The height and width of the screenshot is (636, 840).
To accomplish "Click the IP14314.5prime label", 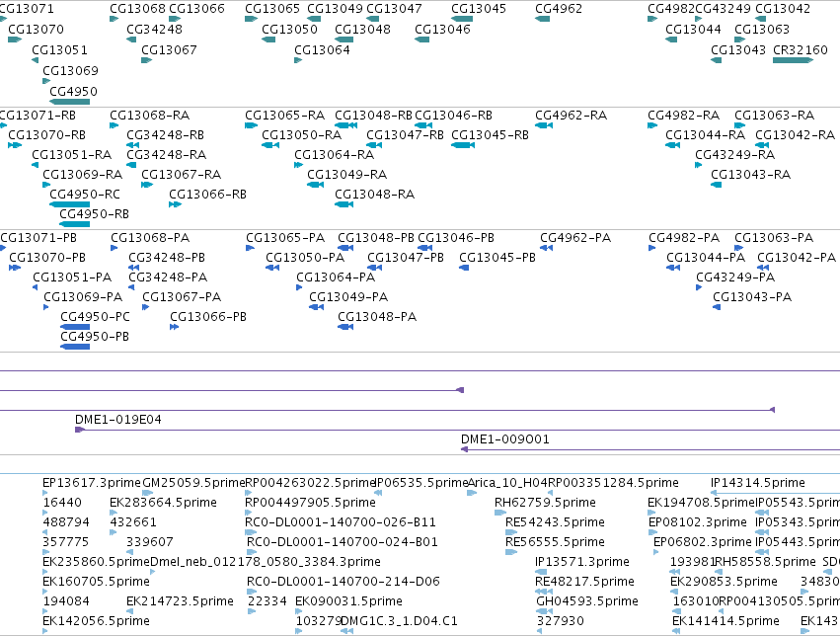I will (x=757, y=483).
